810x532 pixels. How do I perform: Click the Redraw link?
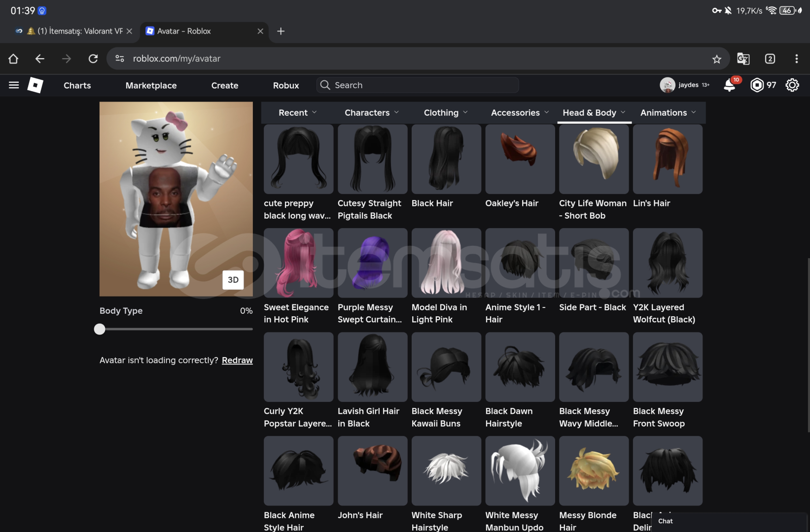click(237, 360)
